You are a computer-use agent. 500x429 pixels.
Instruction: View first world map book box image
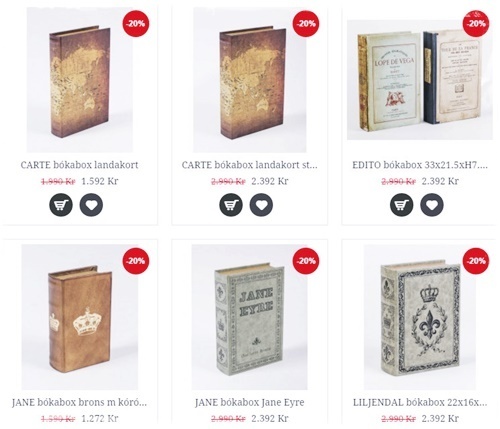click(80, 80)
